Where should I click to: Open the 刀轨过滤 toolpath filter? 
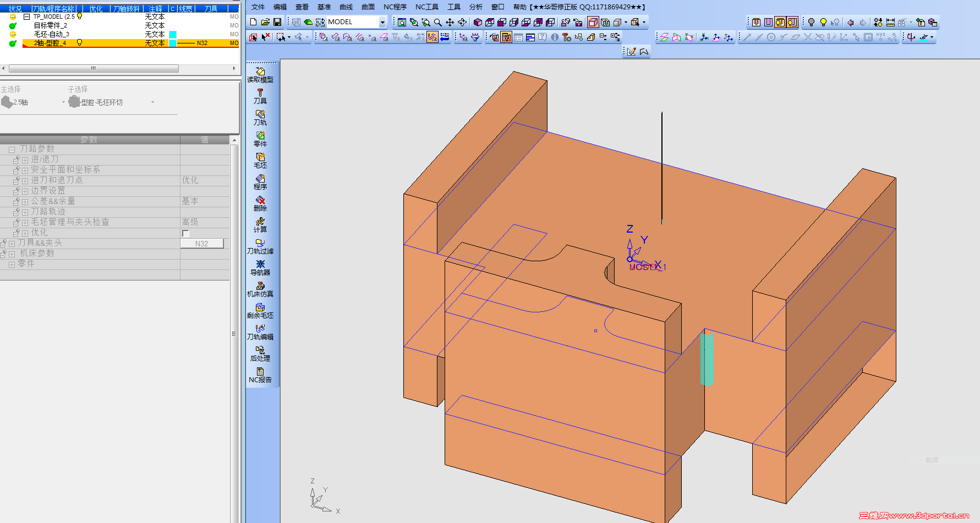tap(260, 247)
